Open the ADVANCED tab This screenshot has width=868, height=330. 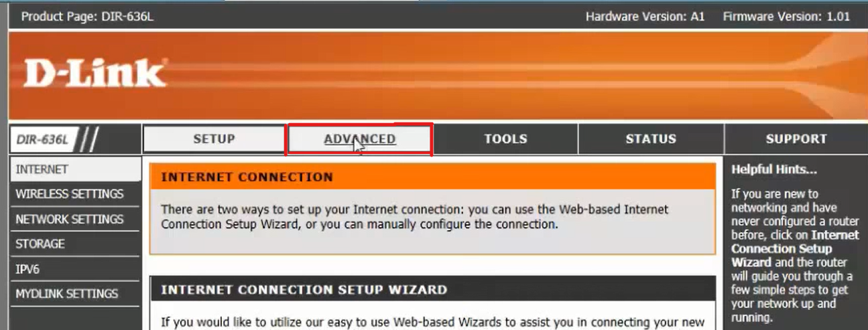[359, 139]
